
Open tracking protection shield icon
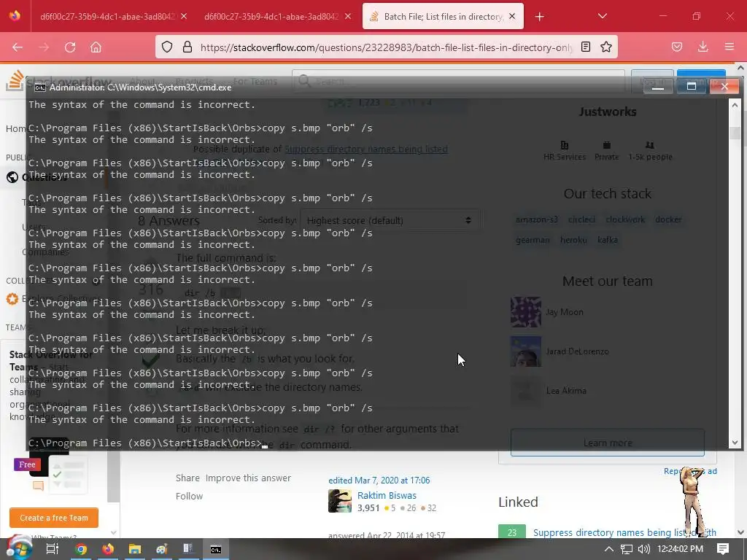coord(167,47)
